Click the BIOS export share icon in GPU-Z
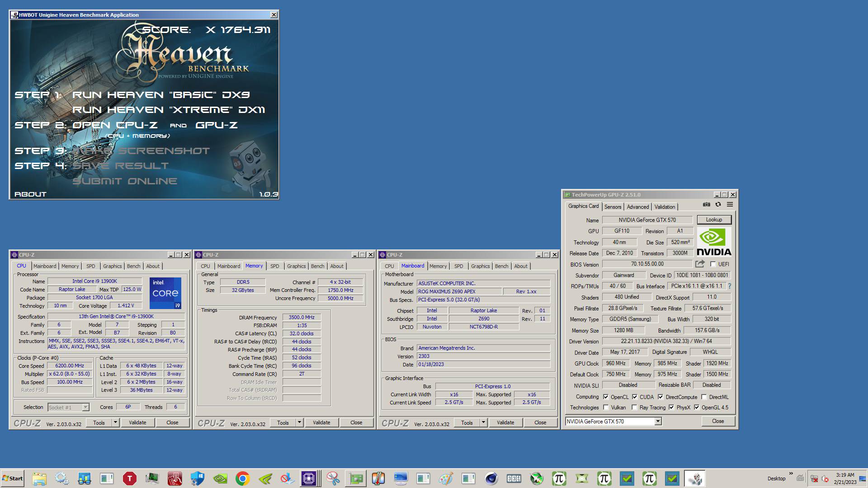This screenshot has height=488, width=868. pos(700,264)
